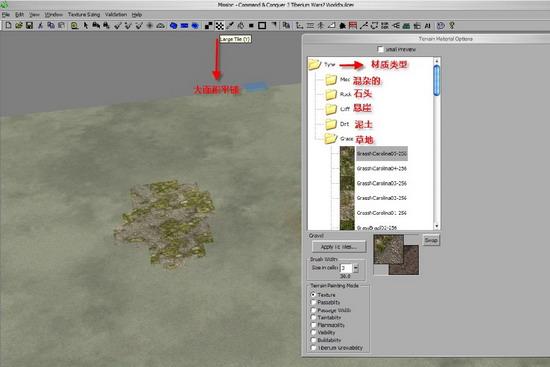Click the black mound-shaped toolbar icon

point(342,25)
